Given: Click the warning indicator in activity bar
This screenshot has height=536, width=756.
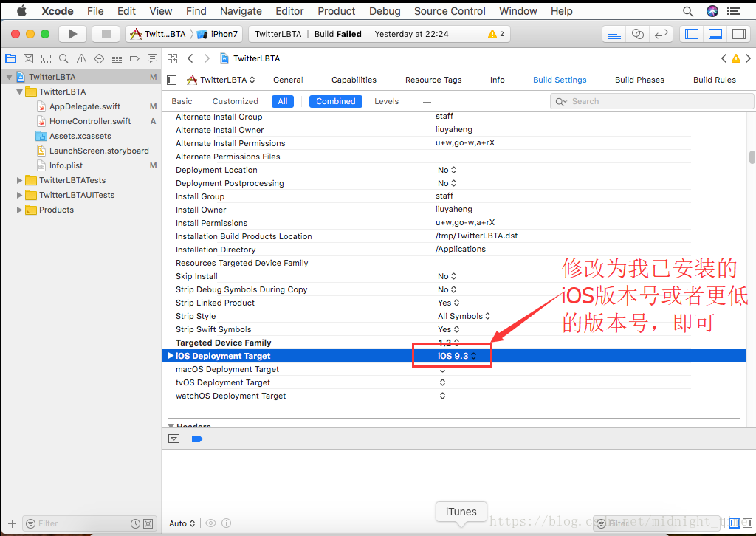Looking at the screenshot, I should [x=495, y=34].
